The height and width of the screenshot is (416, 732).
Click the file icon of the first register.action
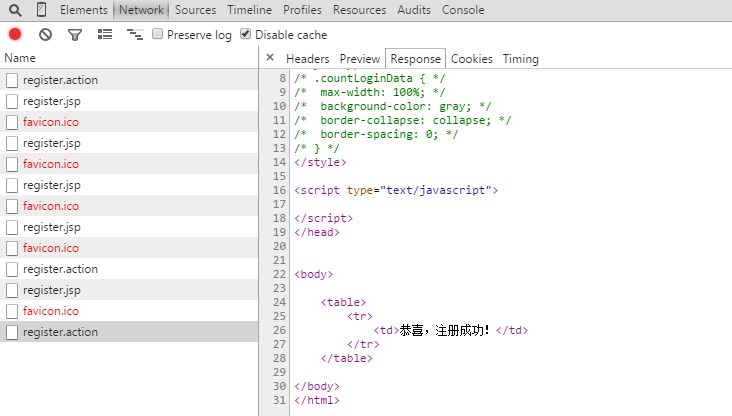click(x=12, y=80)
